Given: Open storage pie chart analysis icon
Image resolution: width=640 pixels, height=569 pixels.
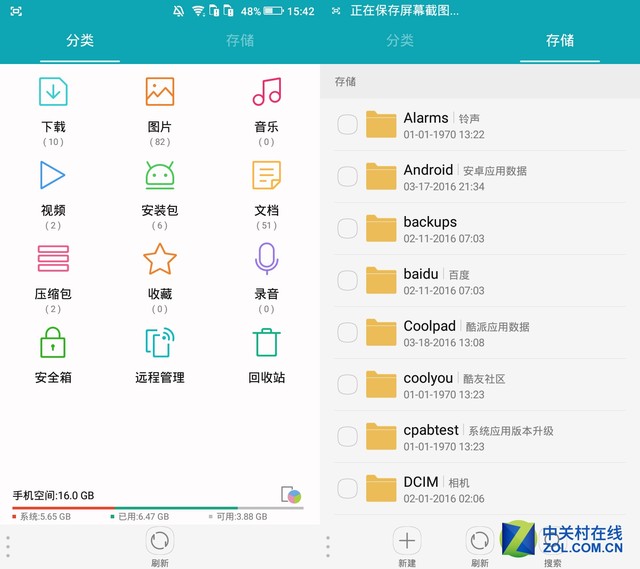Looking at the screenshot, I should (291, 494).
